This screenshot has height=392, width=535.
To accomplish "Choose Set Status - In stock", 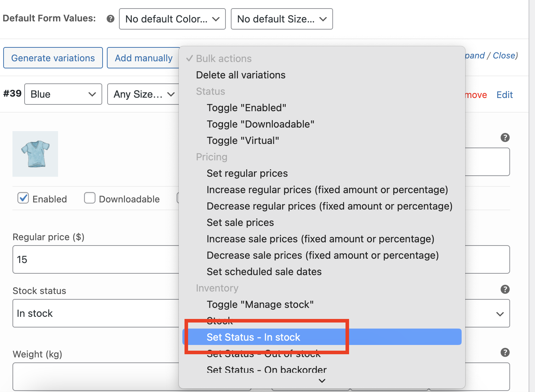I will click(253, 337).
